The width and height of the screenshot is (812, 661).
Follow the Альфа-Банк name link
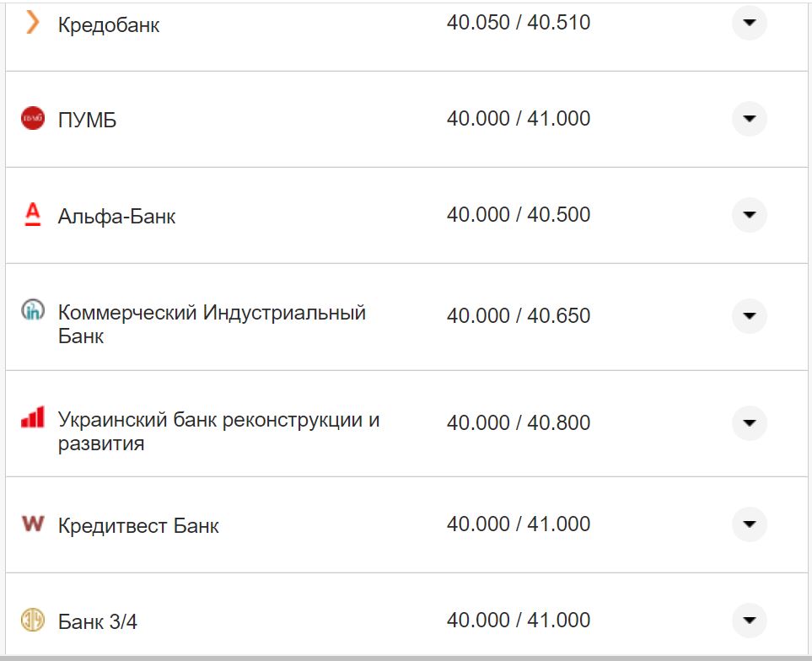(x=116, y=215)
